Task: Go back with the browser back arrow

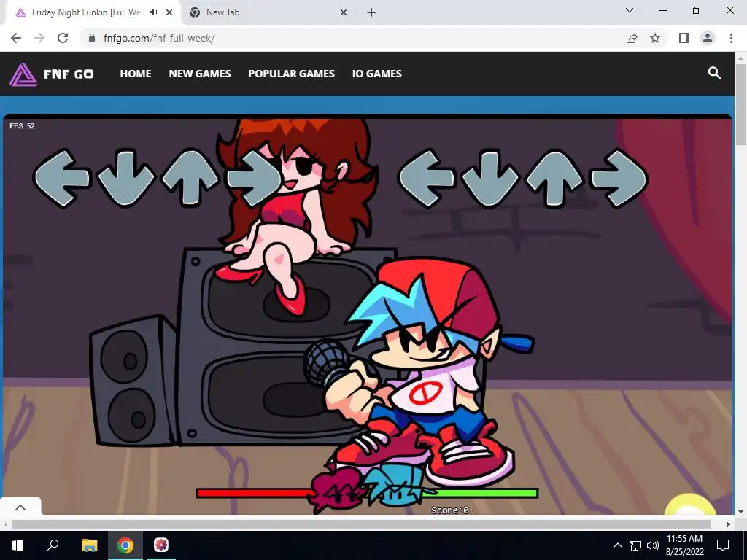Action: point(16,38)
